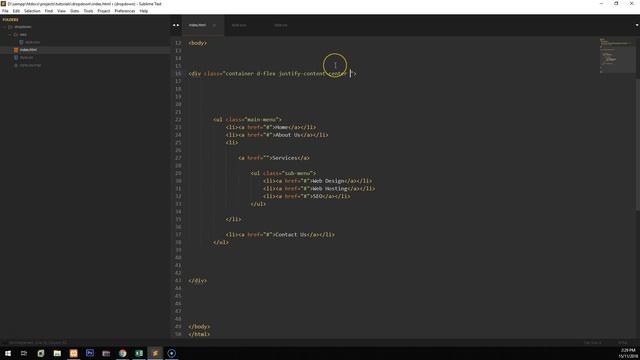The height and width of the screenshot is (360, 640).
Task: Click line number 22 in the gutter
Action: (178, 120)
